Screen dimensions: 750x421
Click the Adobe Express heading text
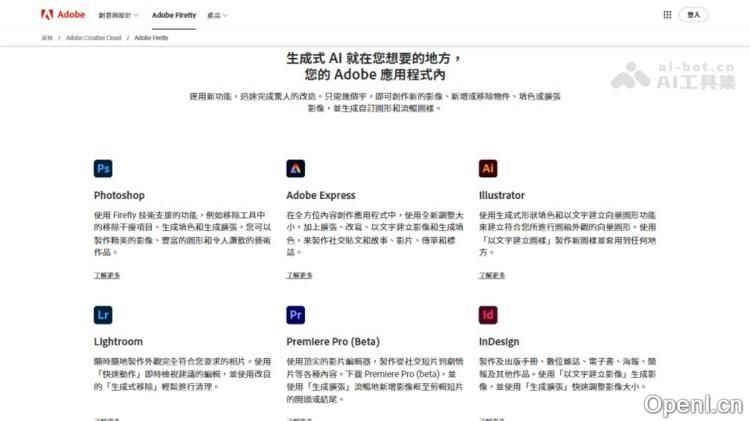[321, 195]
